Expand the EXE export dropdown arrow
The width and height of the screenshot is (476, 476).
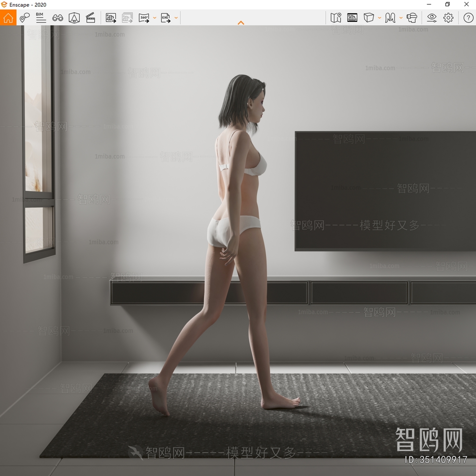(176, 18)
